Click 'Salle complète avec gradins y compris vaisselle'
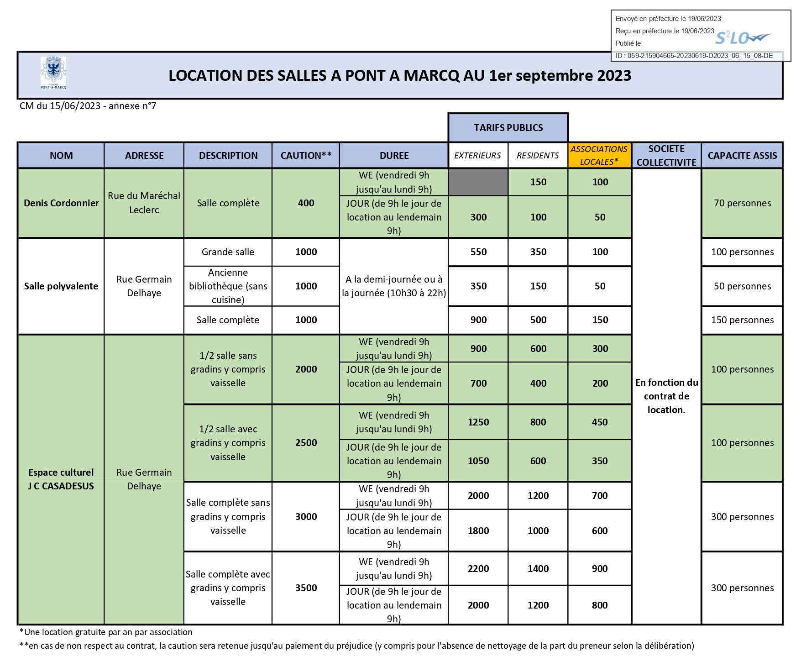 [228, 588]
